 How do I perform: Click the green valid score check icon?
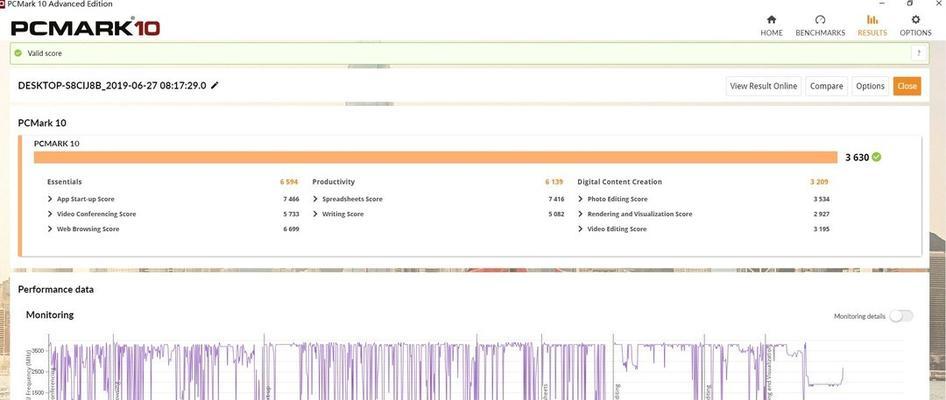tap(18, 53)
